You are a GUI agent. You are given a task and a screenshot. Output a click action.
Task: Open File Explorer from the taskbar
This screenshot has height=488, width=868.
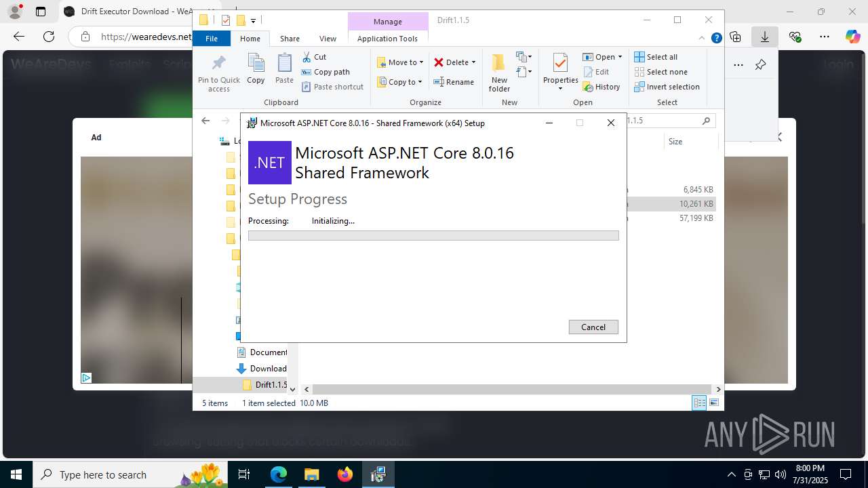tap(311, 474)
